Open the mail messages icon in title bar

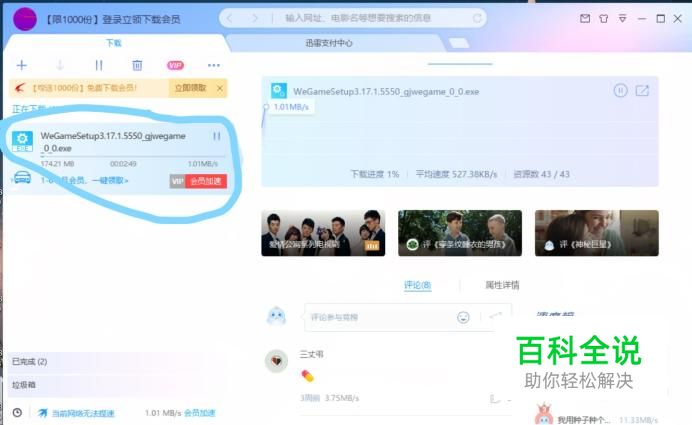pyautogui.click(x=585, y=19)
